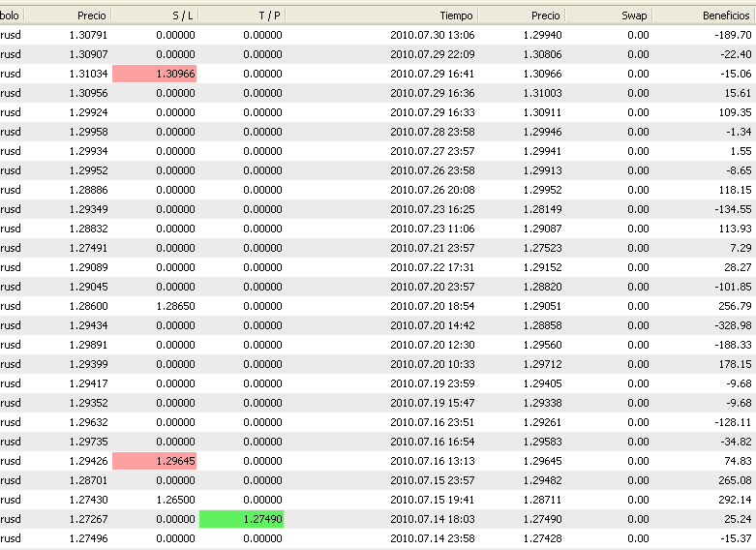The width and height of the screenshot is (756, 550).
Task: Select the profit value 113.93
Action: (736, 229)
